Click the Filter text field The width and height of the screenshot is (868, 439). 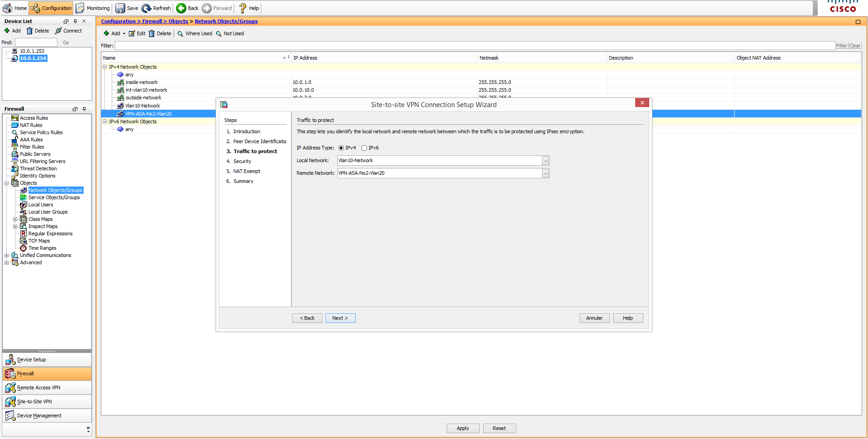coord(475,46)
